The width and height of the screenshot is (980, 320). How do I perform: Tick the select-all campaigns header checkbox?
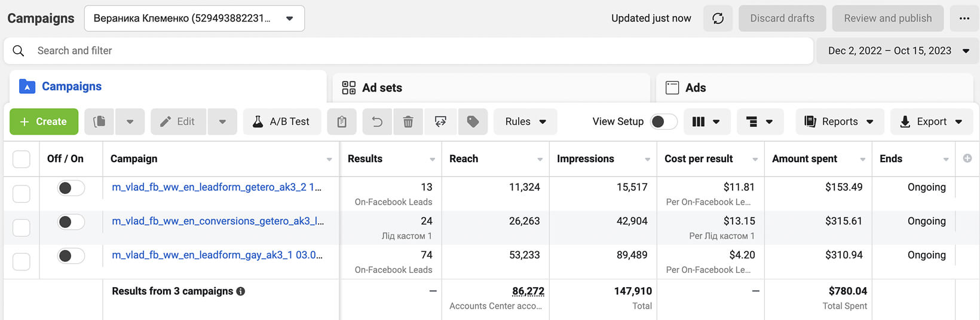(22, 159)
